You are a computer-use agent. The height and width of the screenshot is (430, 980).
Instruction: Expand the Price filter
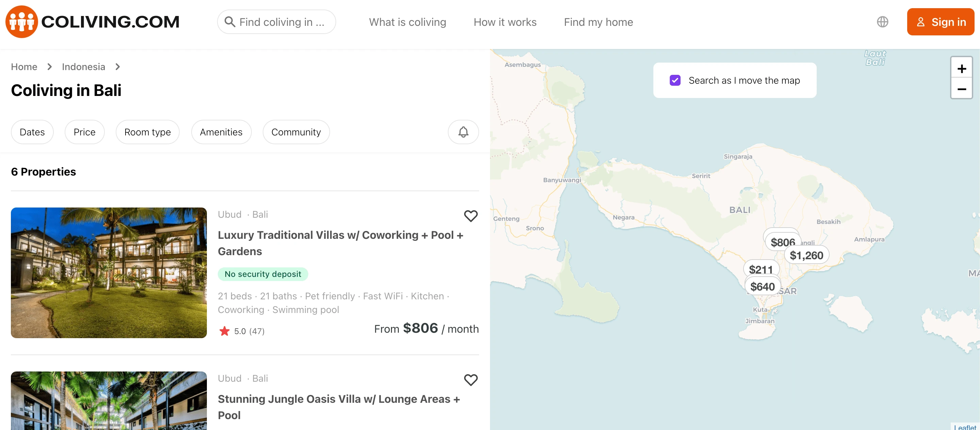pos(84,132)
